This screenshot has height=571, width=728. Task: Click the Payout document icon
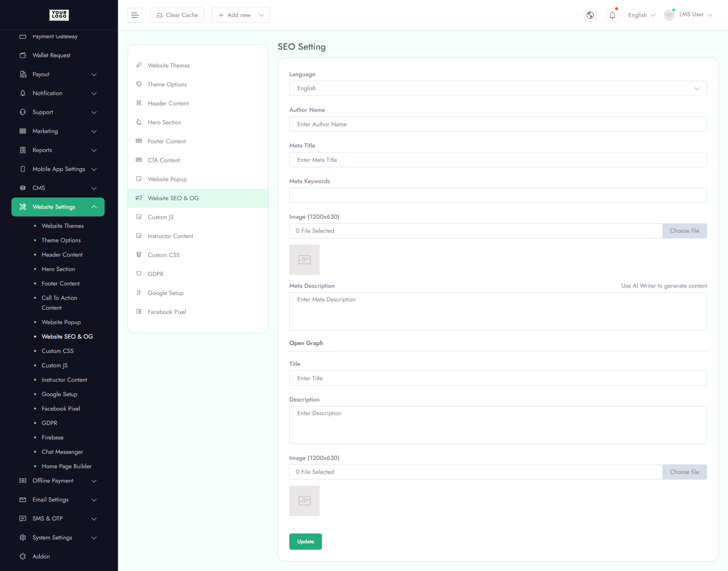23,74
